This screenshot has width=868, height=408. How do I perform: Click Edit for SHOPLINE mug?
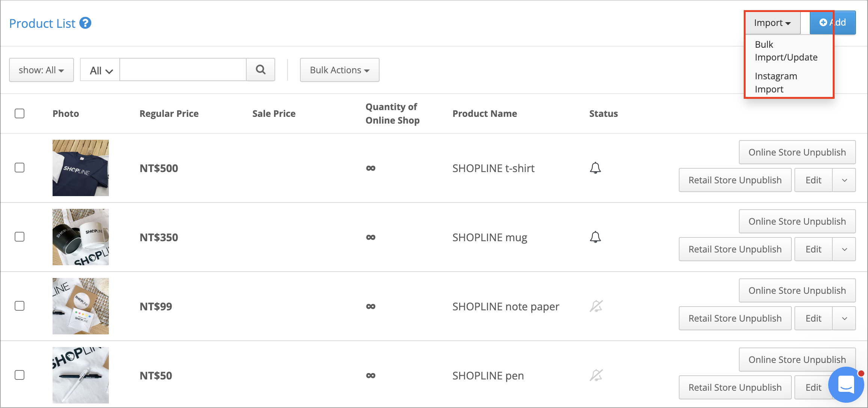click(814, 249)
